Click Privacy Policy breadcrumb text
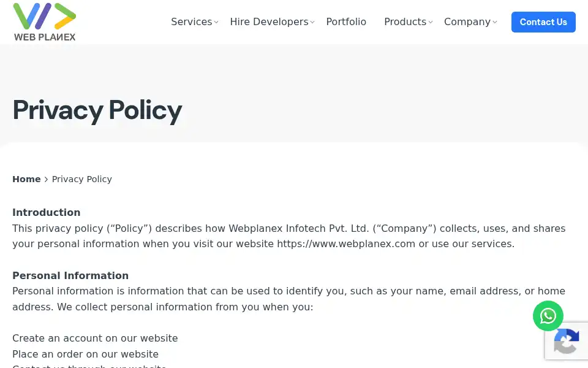588x368 pixels. click(x=81, y=179)
